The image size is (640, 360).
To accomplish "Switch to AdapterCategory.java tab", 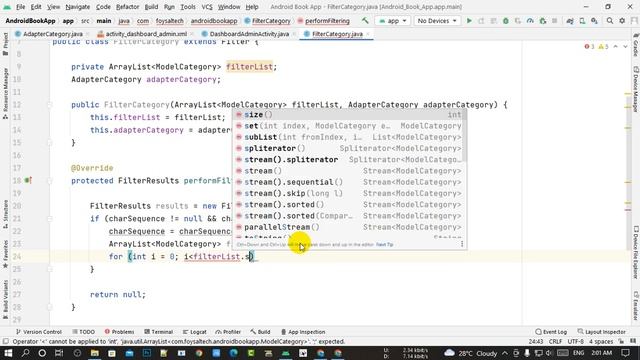I will [x=53, y=34].
